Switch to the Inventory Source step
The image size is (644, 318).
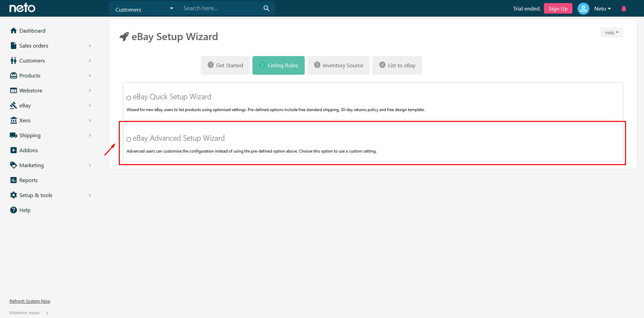(x=339, y=65)
